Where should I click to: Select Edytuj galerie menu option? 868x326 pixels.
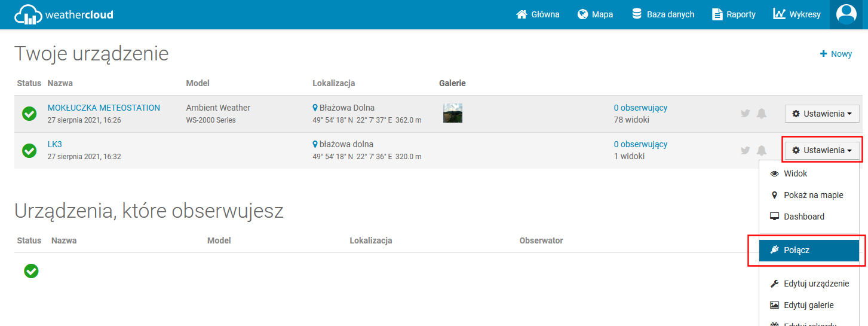pos(808,305)
